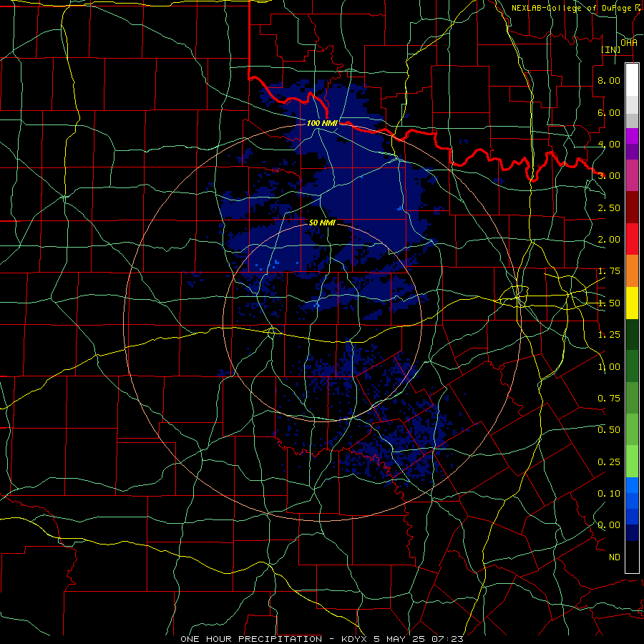Screen dimensions: 644x644
Task: Click the 2.50 legend value
Action: coord(609,208)
